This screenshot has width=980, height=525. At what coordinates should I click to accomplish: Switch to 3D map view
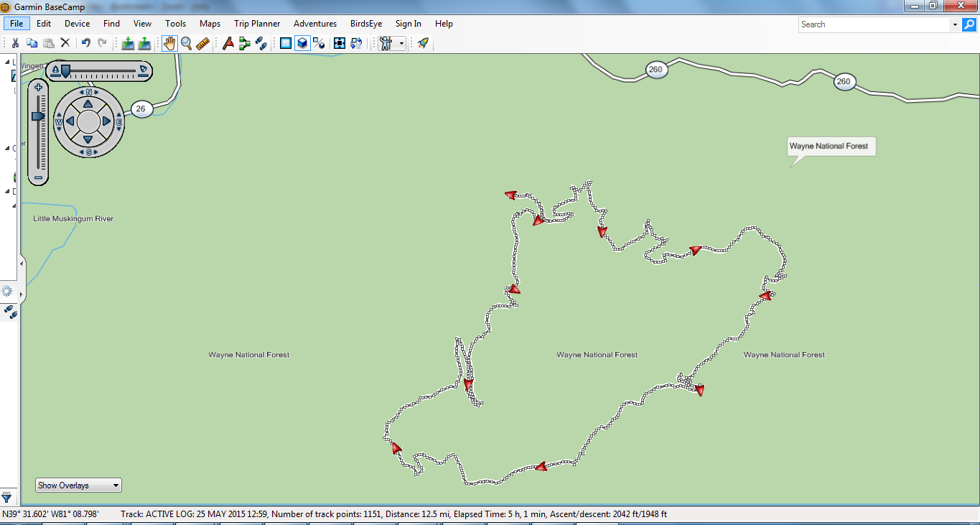[302, 43]
